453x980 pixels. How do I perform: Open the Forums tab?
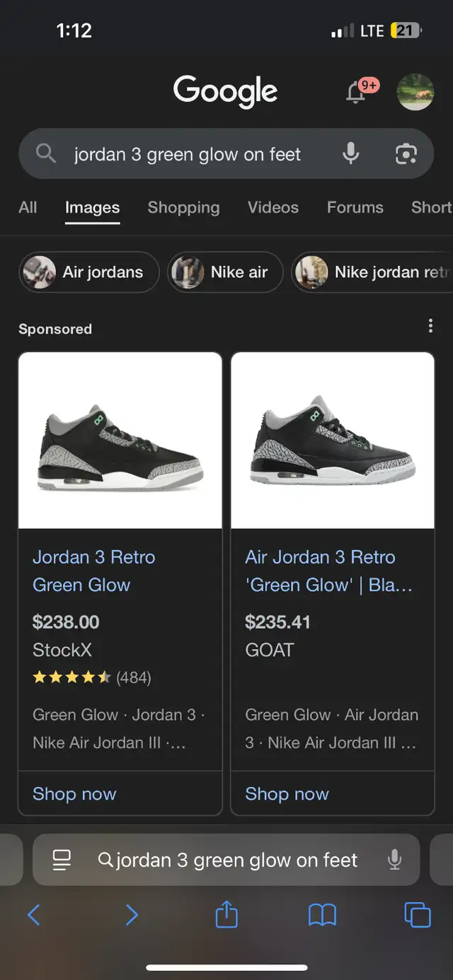355,207
